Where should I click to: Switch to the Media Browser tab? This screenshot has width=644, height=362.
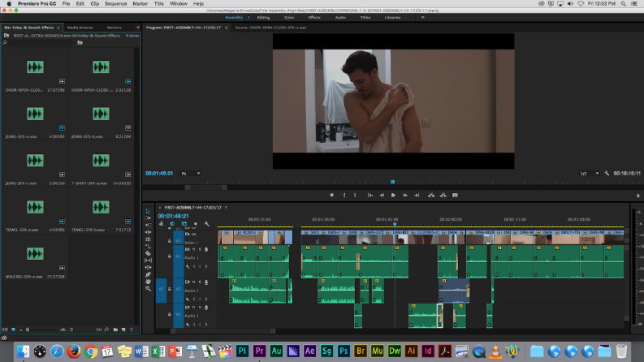80,28
